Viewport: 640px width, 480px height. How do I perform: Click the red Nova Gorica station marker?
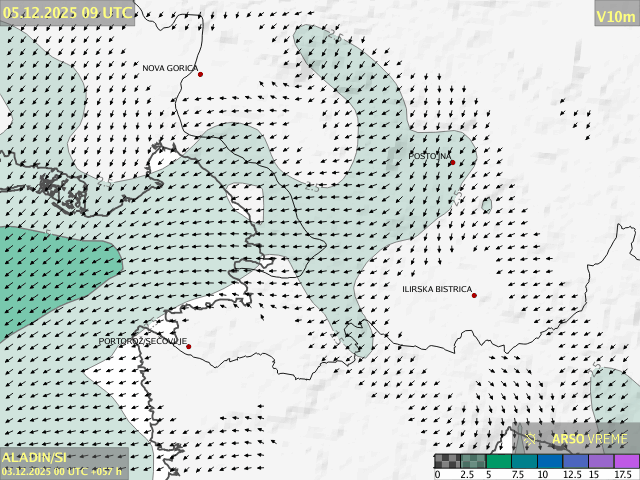click(x=200, y=74)
